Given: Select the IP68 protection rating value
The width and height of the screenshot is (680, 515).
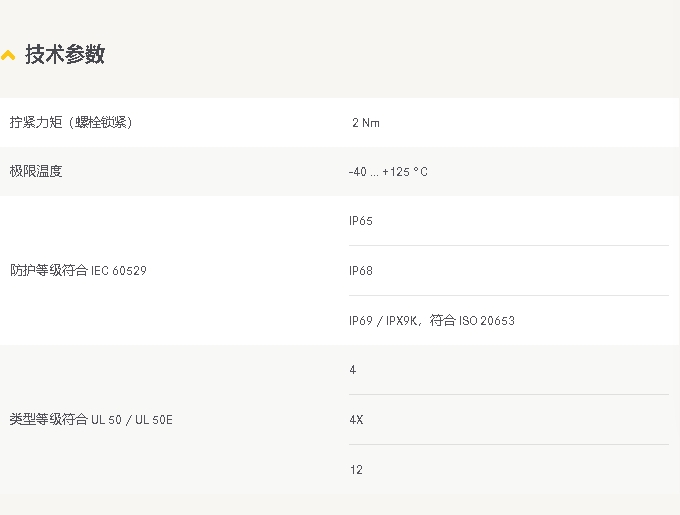Looking at the screenshot, I should (361, 271).
